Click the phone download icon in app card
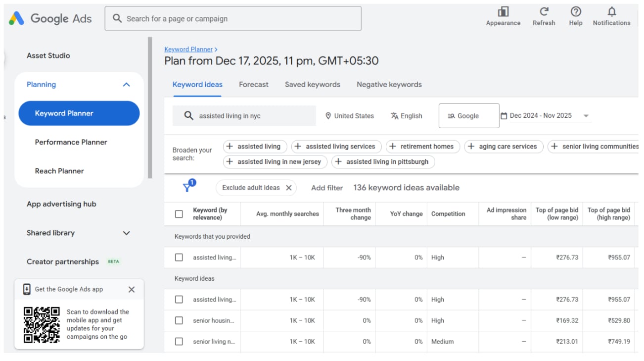644x361 pixels. pos(27,290)
